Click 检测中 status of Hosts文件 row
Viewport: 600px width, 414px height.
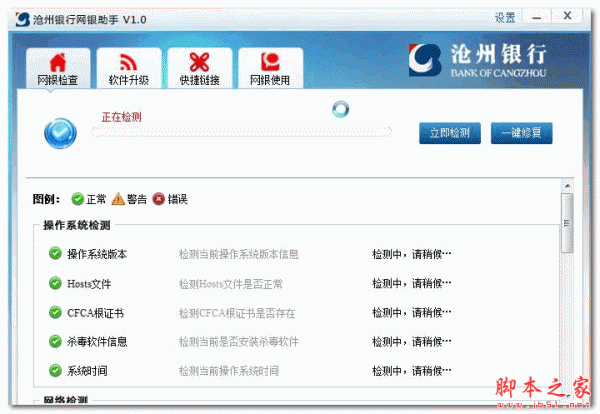tap(412, 284)
